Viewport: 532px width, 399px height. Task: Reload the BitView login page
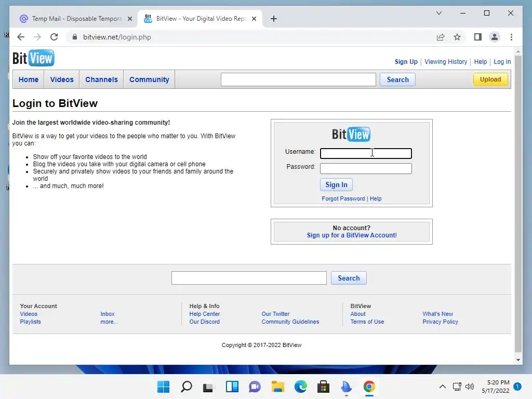(54, 37)
